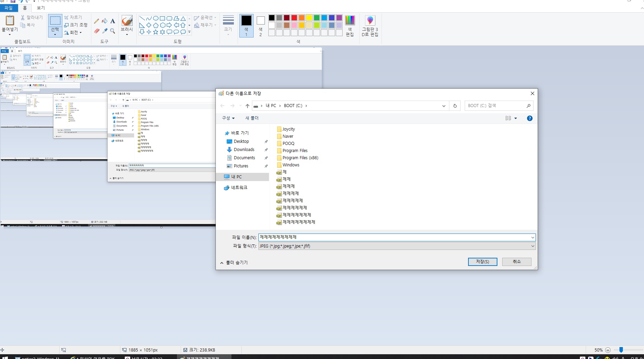
Task: Close the Save As dialog
Action: (532, 93)
